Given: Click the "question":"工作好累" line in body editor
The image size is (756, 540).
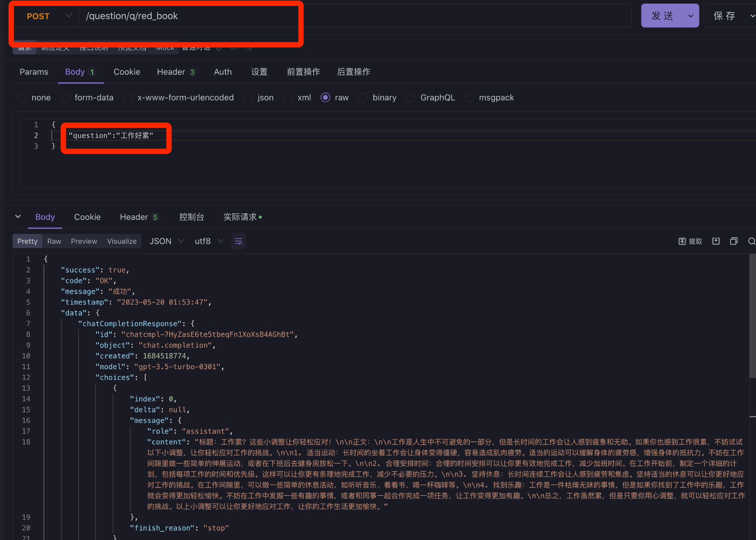Looking at the screenshot, I should pos(110,135).
